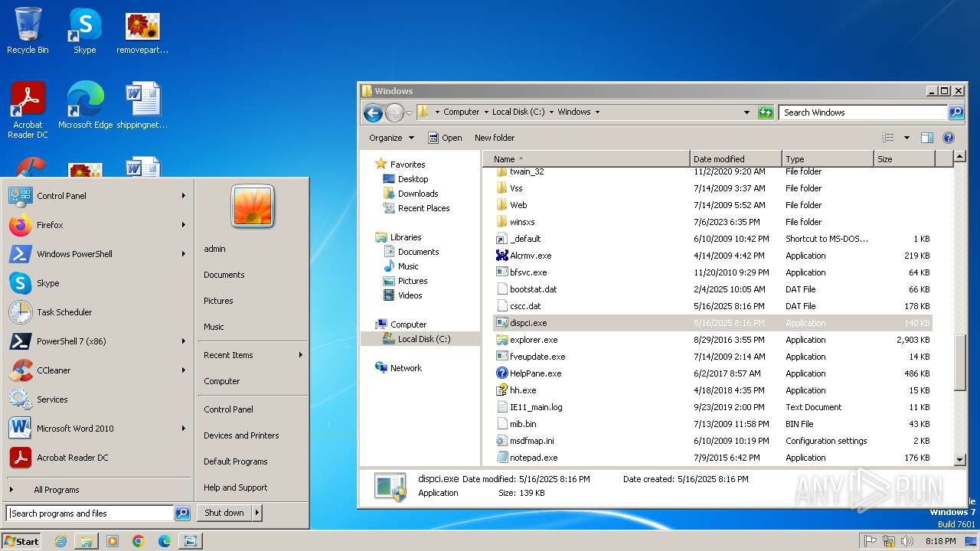Select Network in navigation pane
The height and width of the screenshot is (551, 980).
click(398, 368)
